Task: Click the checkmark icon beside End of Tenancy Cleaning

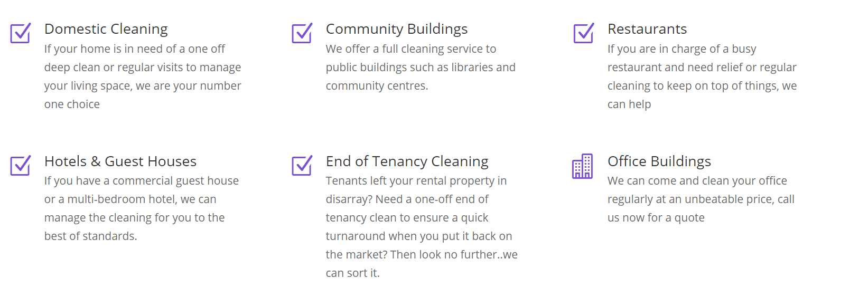Action: (x=302, y=165)
